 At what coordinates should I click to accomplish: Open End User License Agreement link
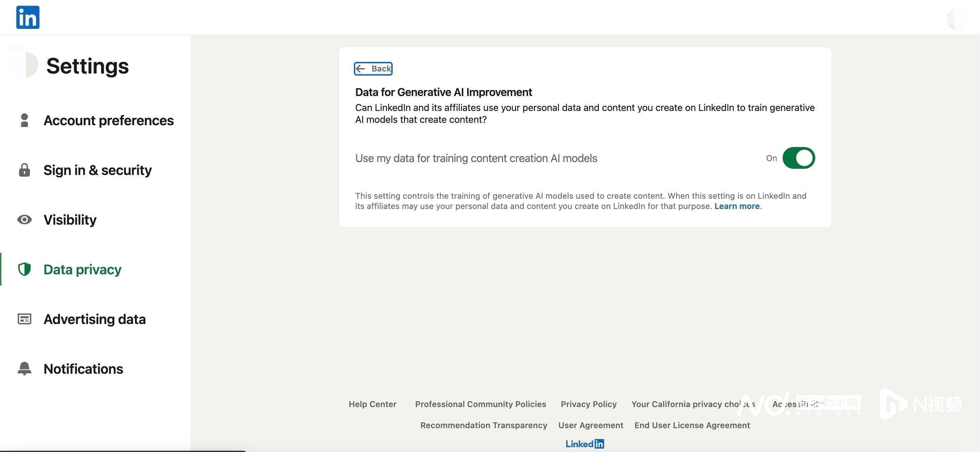point(692,425)
